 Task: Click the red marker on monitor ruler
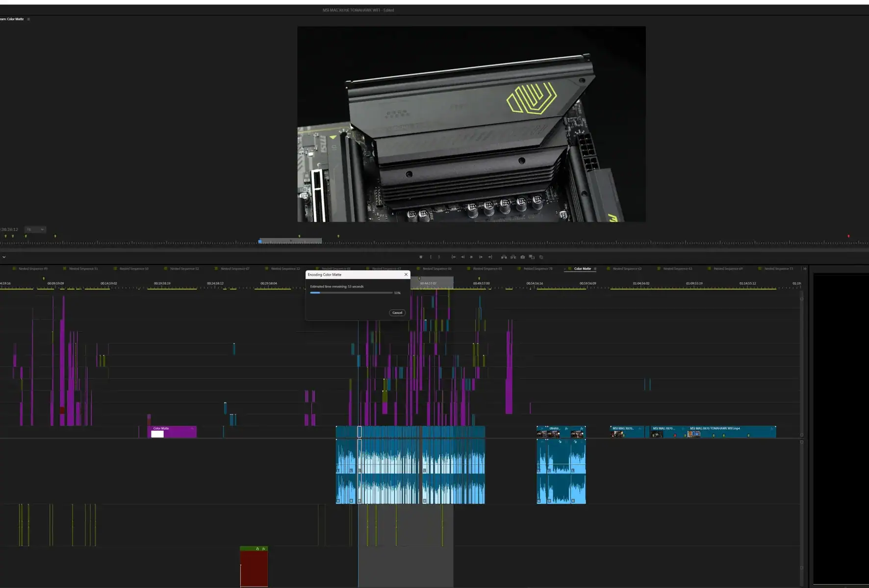click(x=848, y=236)
